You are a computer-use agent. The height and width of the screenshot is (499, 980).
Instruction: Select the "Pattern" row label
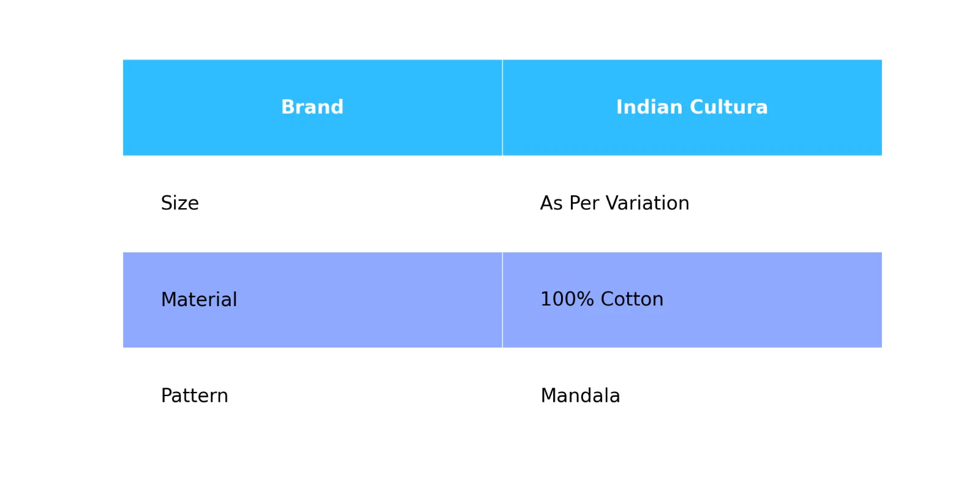(194, 396)
